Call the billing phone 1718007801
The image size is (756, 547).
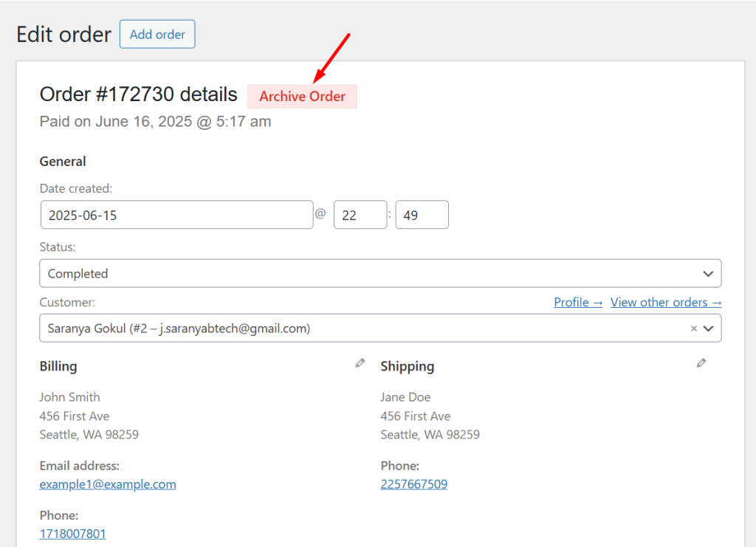[72, 533]
